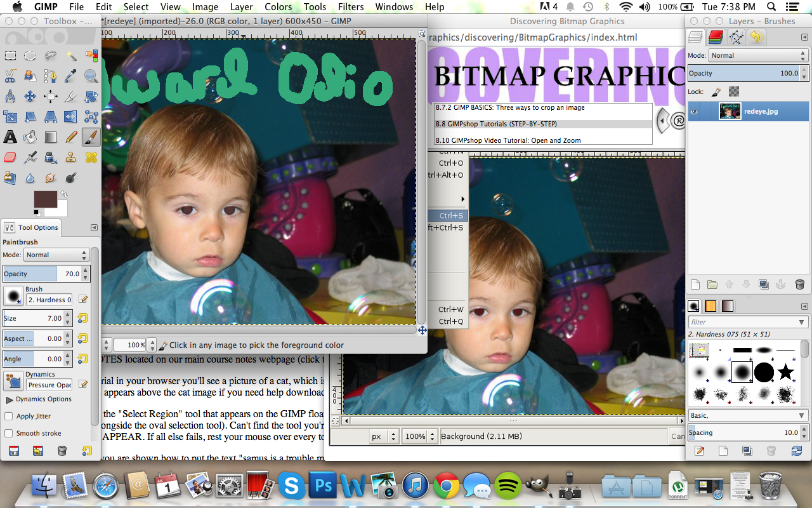This screenshot has height=508, width=812.
Task: Select the Rectangle Select tool
Action: point(10,56)
